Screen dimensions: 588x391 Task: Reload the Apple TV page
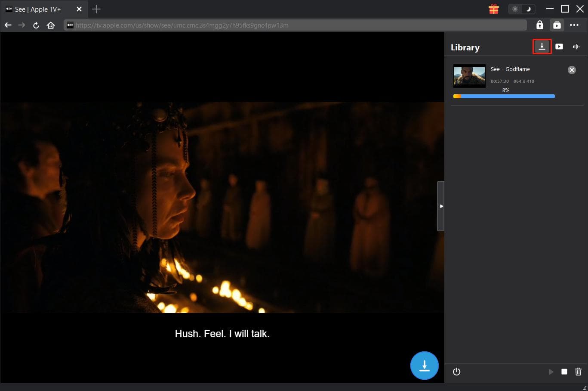(x=36, y=25)
